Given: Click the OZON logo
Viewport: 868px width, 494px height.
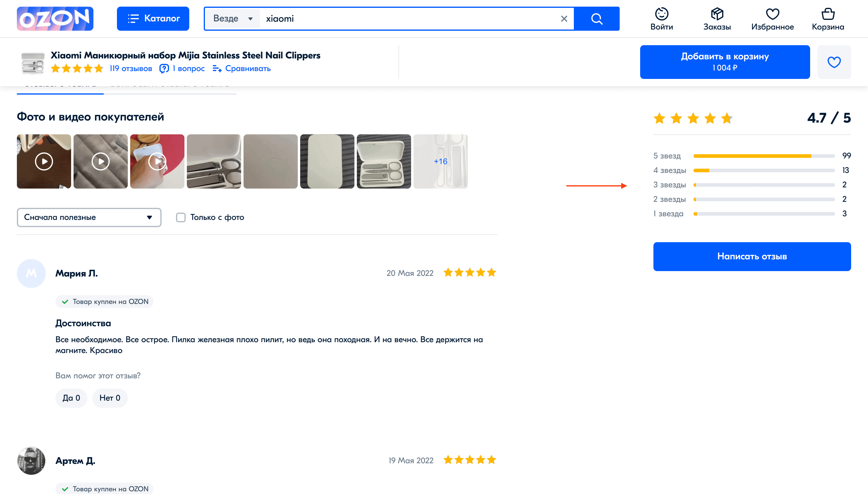Looking at the screenshot, I should 55,19.
